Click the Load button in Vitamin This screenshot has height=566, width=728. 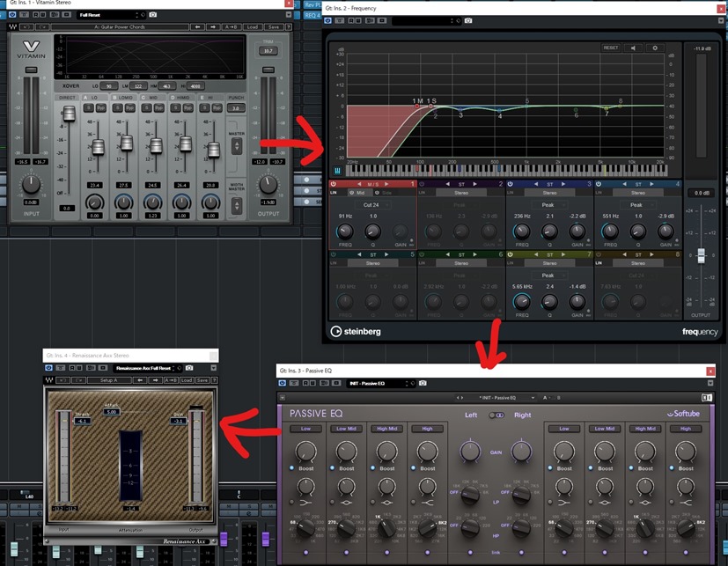pyautogui.click(x=253, y=27)
